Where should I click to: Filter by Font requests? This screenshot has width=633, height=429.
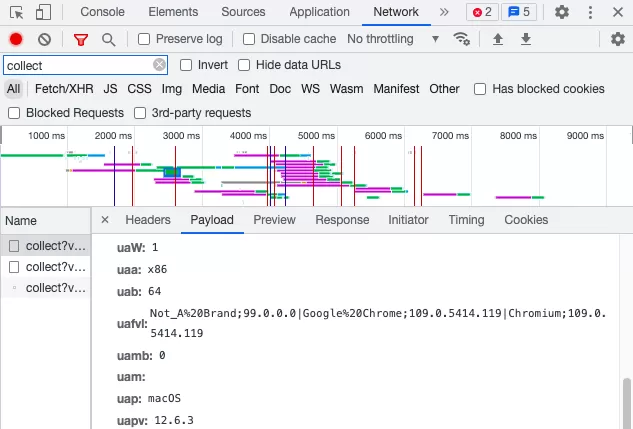tap(247, 89)
